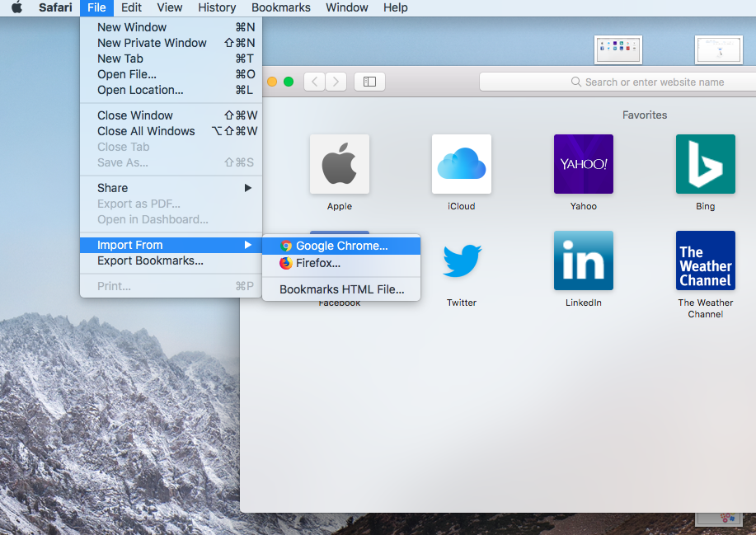756x535 pixels.
Task: Toggle the Safari sidebar button
Action: [369, 82]
